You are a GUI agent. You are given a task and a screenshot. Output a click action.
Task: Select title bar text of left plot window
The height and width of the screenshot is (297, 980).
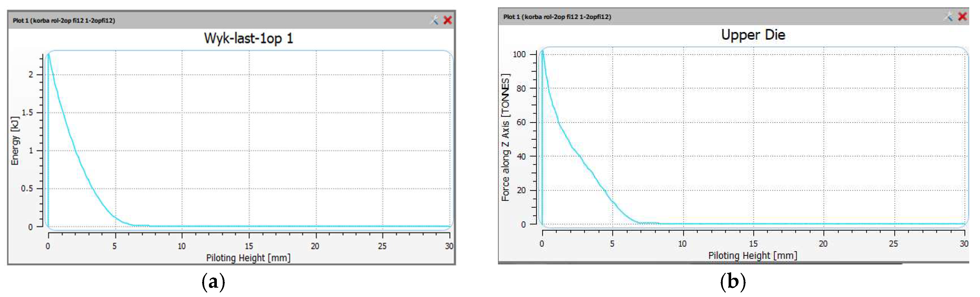pyautogui.click(x=64, y=21)
